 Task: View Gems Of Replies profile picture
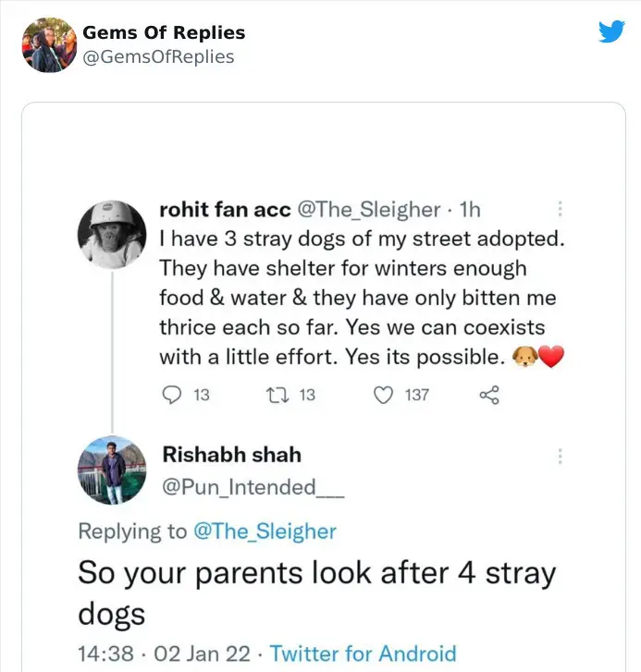(x=49, y=45)
